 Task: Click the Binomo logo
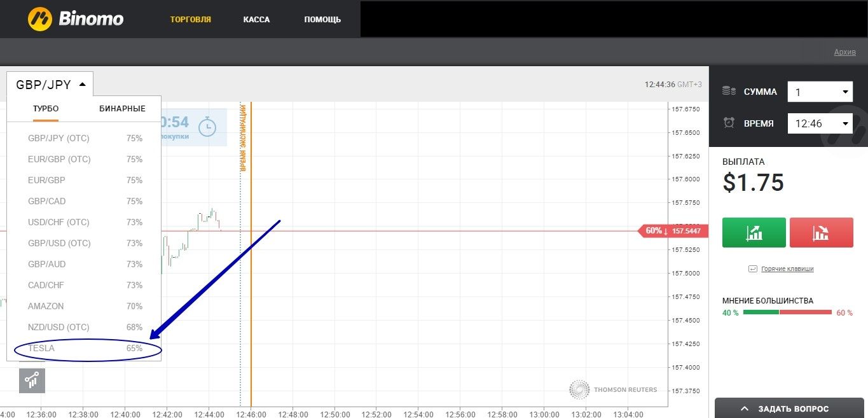pyautogui.click(x=76, y=19)
